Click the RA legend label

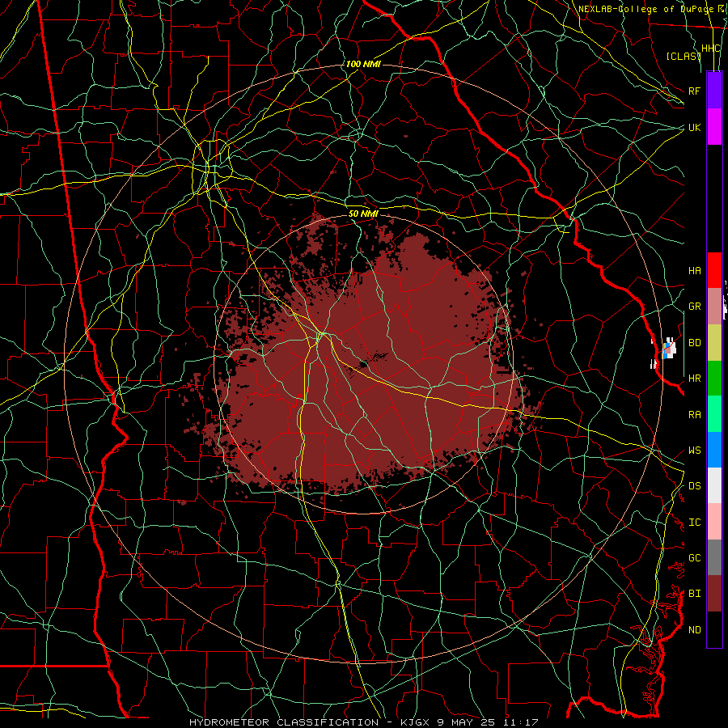694,414
